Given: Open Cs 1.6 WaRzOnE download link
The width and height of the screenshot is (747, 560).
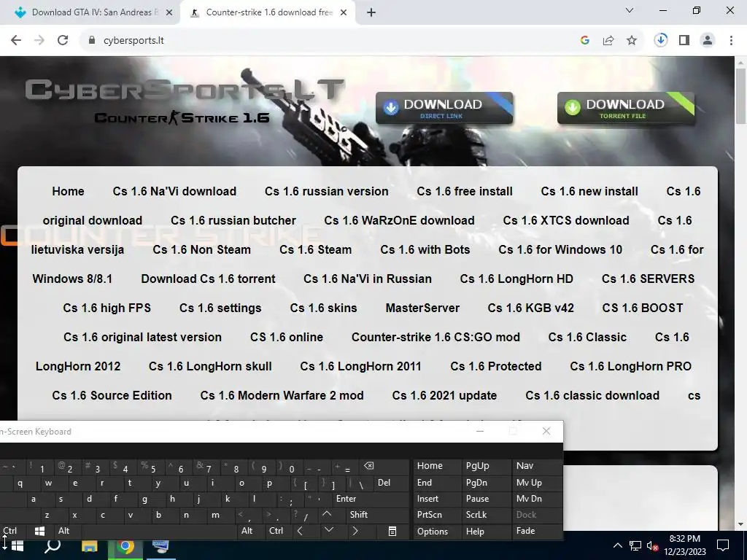Looking at the screenshot, I should pos(399,220).
